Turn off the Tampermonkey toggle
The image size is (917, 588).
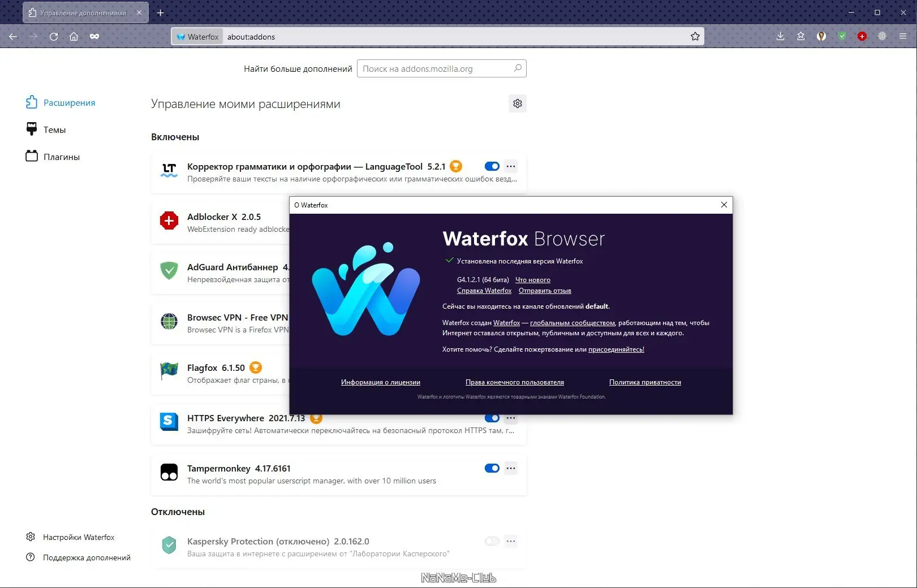click(492, 468)
